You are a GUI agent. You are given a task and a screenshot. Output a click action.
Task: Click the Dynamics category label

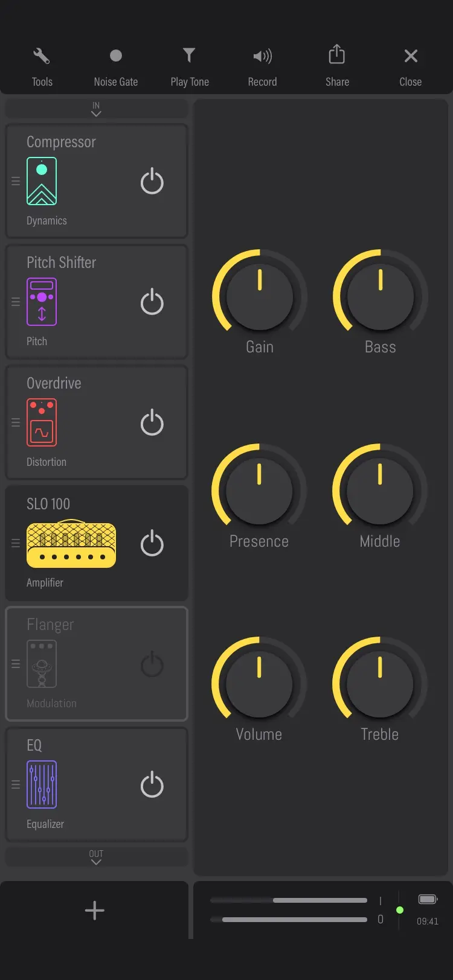(47, 221)
